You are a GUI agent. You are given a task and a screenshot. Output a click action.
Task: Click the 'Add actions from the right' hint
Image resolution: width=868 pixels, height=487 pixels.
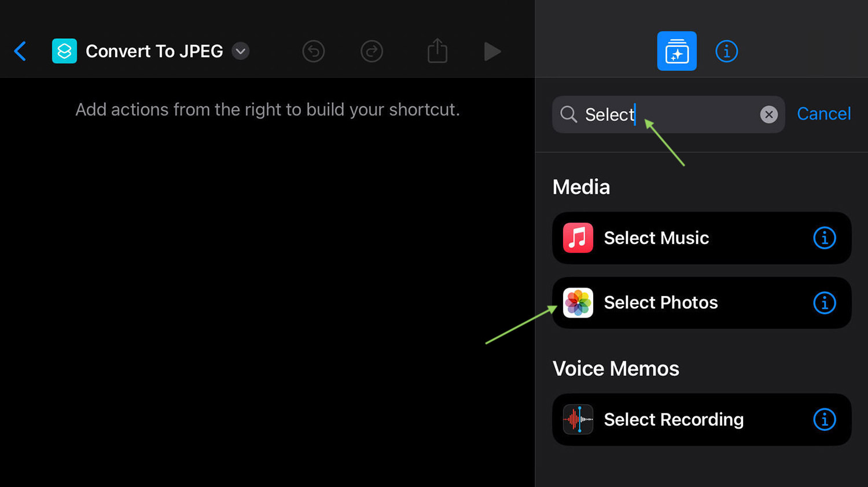pos(267,109)
